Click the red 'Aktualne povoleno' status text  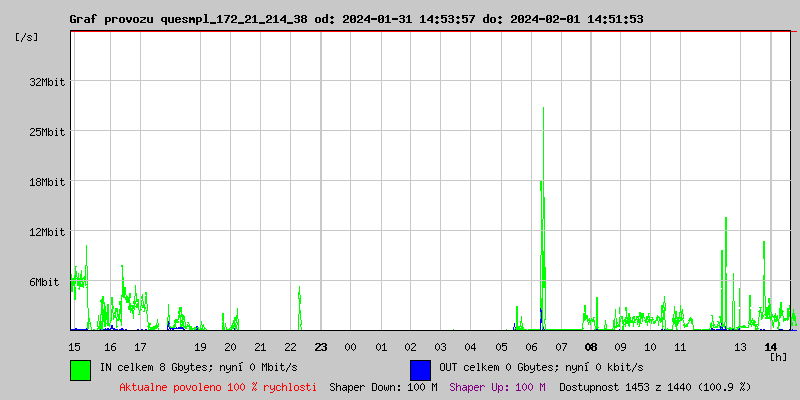[x=218, y=387]
